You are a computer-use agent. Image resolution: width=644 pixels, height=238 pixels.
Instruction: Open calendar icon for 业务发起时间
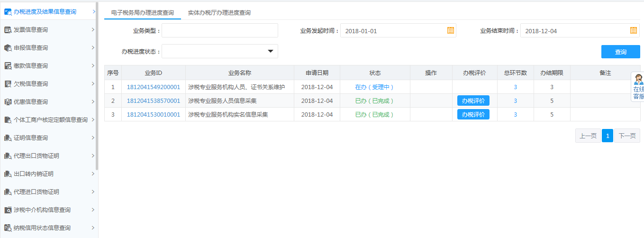point(451,30)
